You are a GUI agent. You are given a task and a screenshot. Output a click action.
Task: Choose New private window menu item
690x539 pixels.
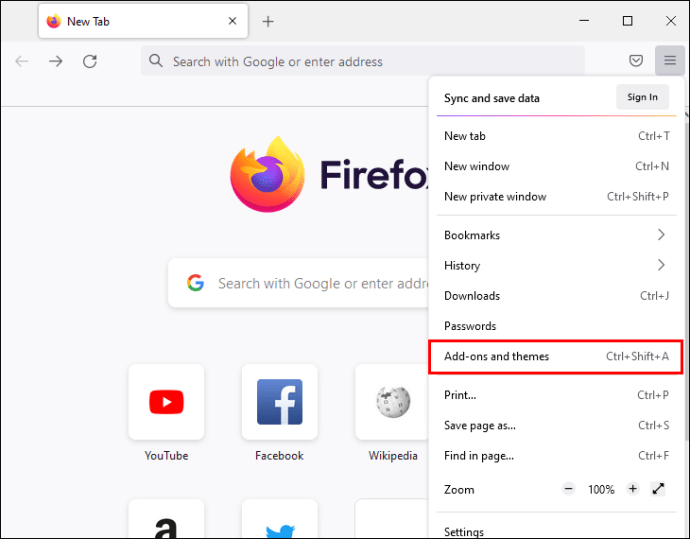[x=556, y=197]
